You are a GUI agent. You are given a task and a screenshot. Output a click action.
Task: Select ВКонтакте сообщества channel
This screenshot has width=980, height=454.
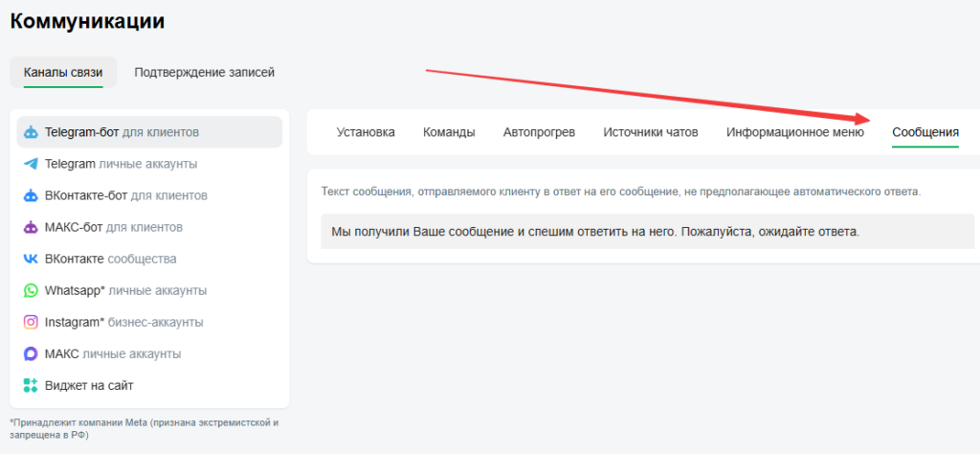[x=149, y=259]
